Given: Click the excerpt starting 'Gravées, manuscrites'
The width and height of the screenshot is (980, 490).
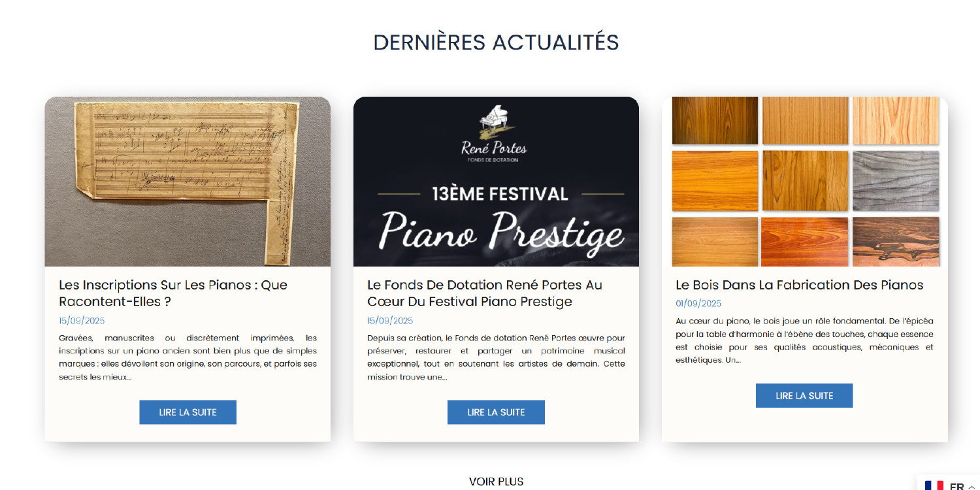Looking at the screenshot, I should [x=188, y=357].
